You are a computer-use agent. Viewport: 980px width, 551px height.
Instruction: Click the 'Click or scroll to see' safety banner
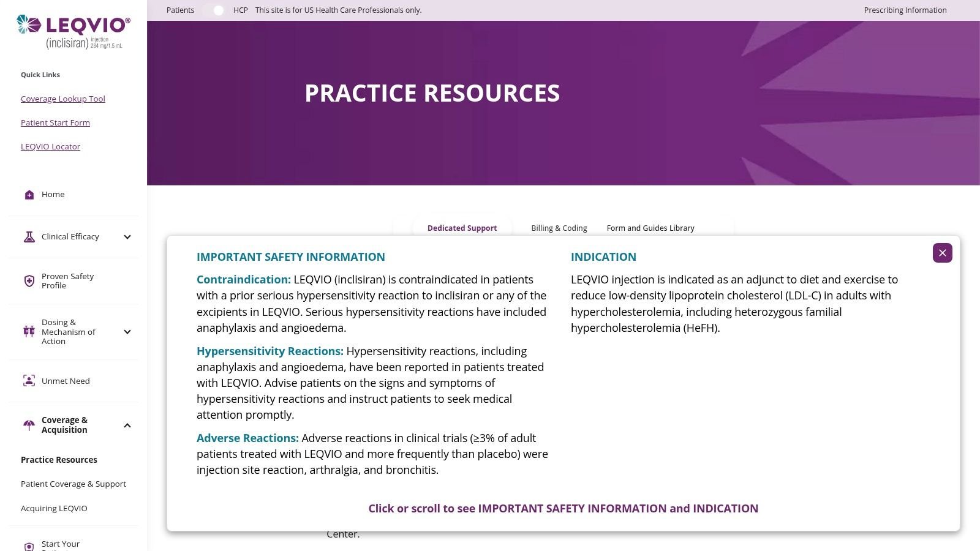pos(563,508)
